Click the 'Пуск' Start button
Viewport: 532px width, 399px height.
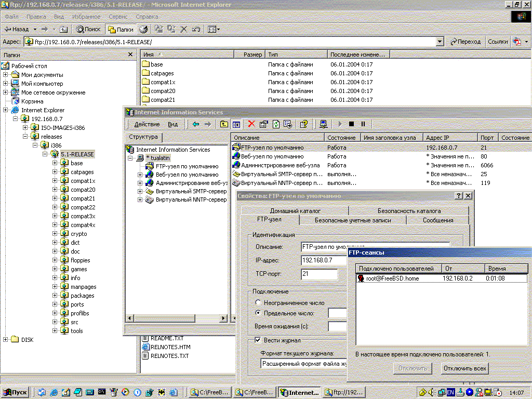tap(16, 392)
